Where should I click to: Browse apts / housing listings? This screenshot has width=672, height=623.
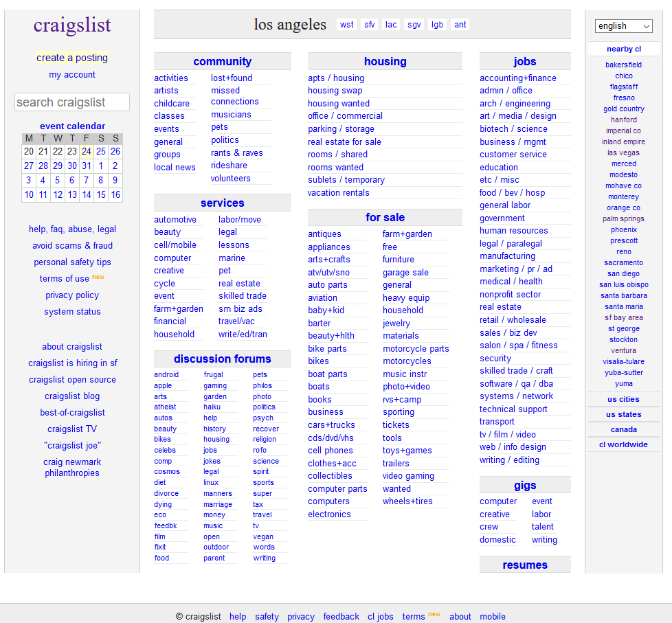click(x=336, y=78)
